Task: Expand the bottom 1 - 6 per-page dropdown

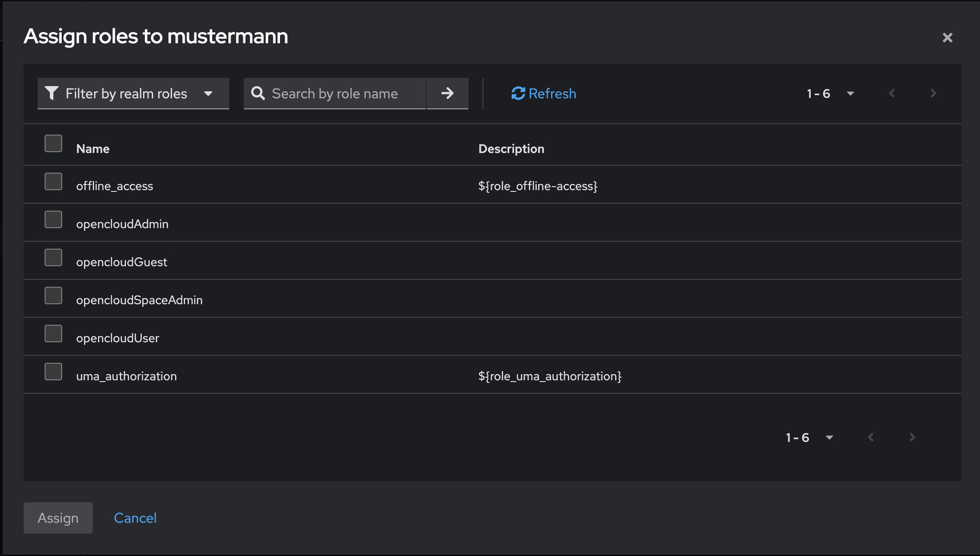Action: (x=809, y=437)
